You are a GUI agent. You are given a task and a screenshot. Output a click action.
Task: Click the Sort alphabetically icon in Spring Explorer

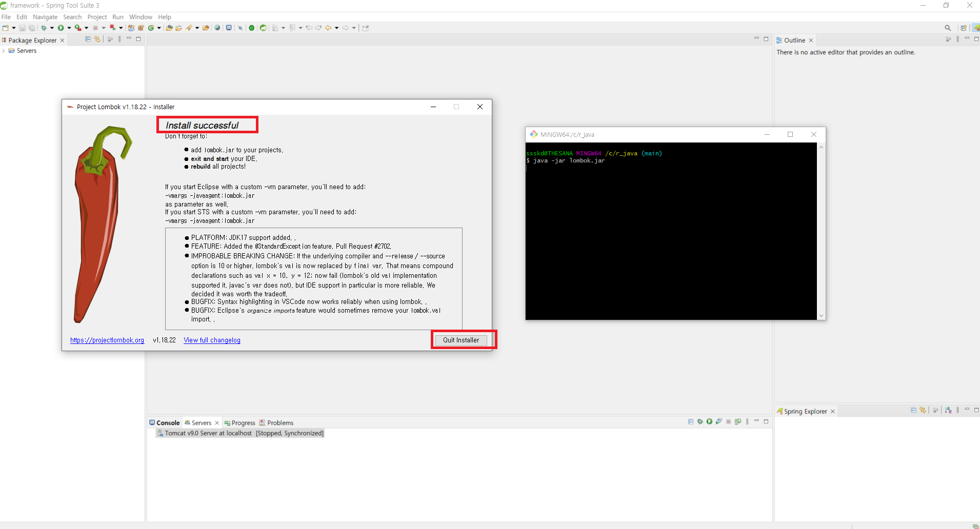pyautogui.click(x=948, y=410)
